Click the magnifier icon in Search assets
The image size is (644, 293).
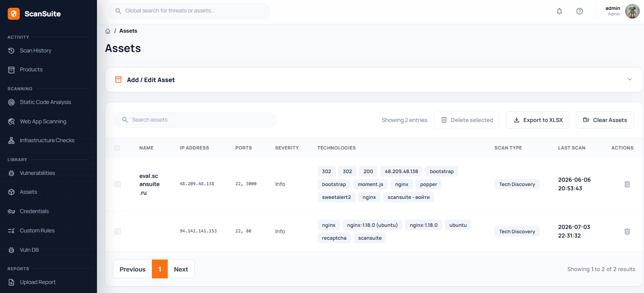click(x=125, y=120)
